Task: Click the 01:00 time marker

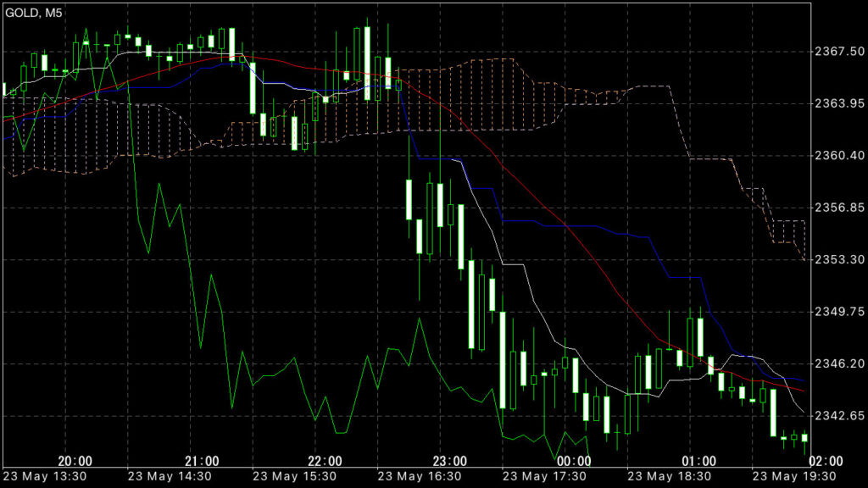Action: click(699, 461)
